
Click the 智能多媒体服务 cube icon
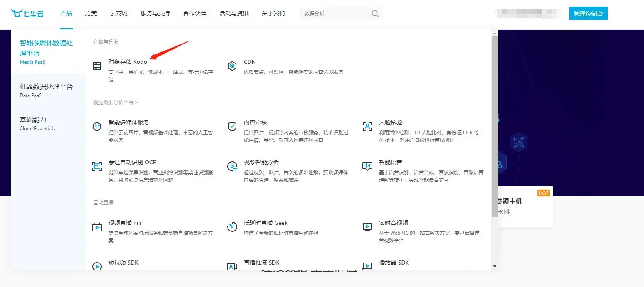tap(97, 126)
